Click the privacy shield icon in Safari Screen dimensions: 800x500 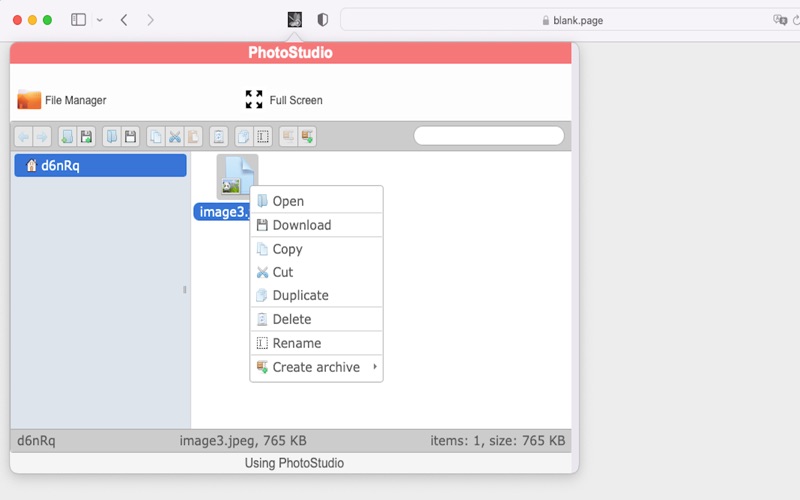tap(322, 20)
